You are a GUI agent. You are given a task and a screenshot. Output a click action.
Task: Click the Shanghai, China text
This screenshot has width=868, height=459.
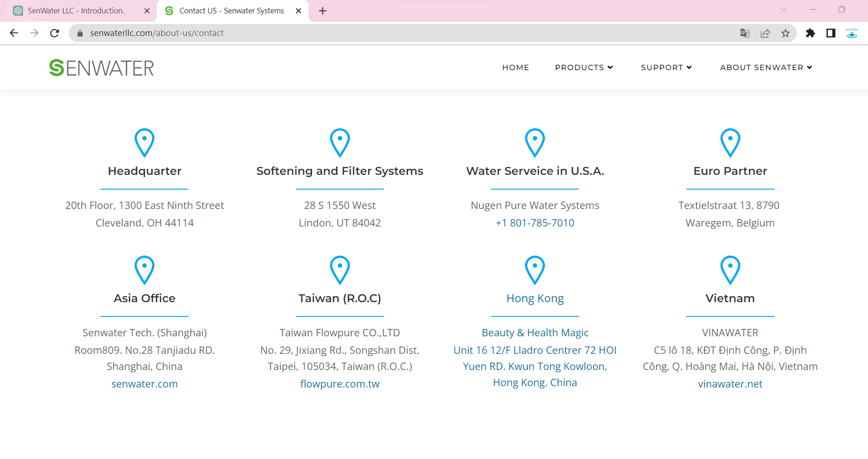pos(145,366)
